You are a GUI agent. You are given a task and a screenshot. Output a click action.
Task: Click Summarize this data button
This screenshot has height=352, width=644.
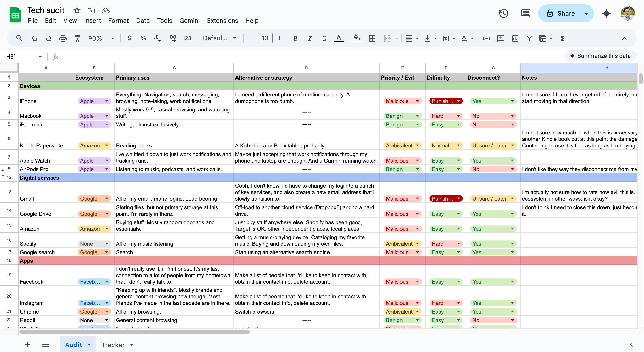600,56
